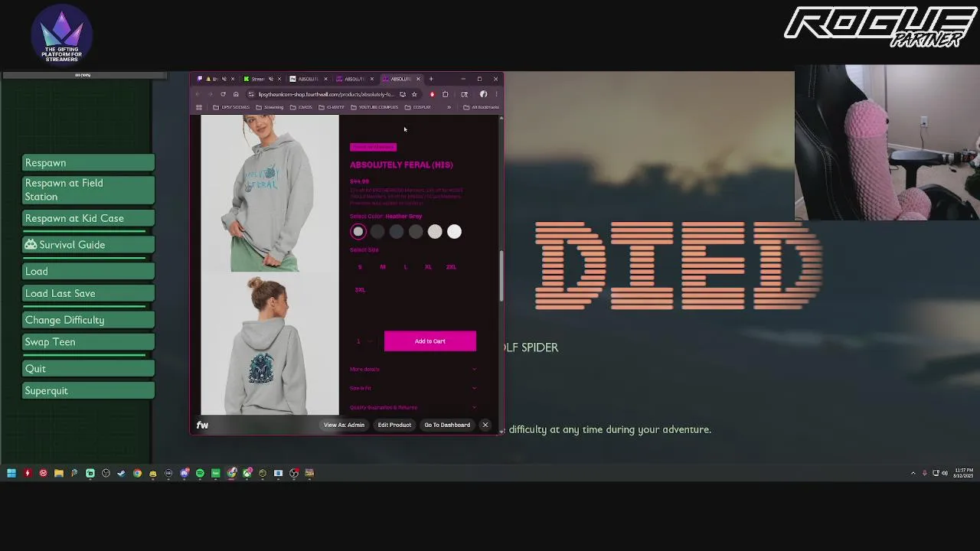Image resolution: width=980 pixels, height=551 pixels.
Task: Open a new browser tab with plus
Action: (x=431, y=79)
